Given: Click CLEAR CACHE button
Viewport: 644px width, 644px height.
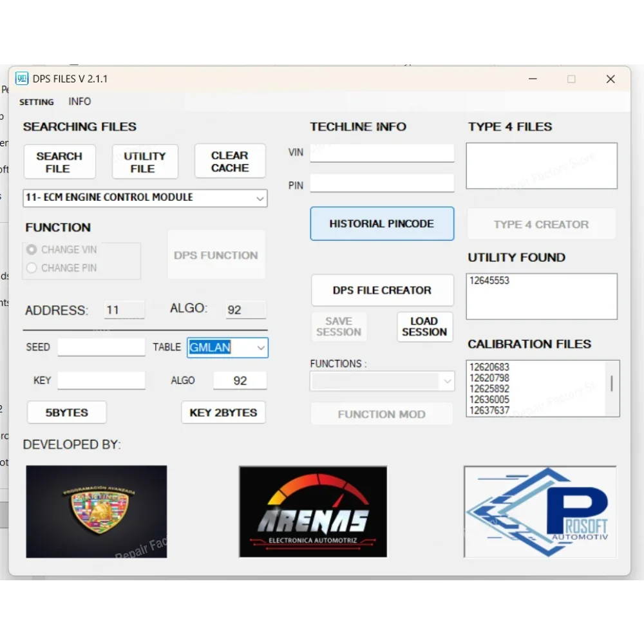Looking at the screenshot, I should (230, 161).
